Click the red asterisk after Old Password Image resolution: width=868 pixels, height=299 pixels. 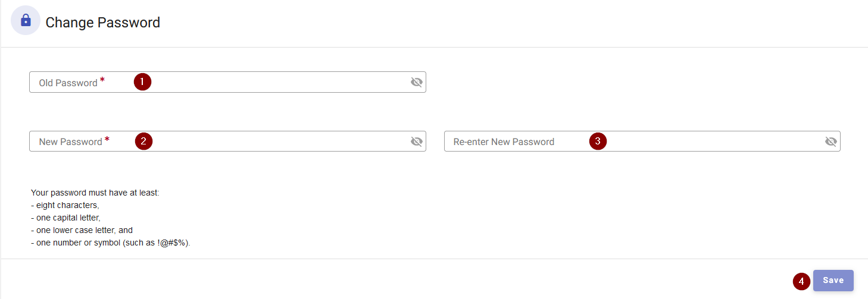click(102, 80)
